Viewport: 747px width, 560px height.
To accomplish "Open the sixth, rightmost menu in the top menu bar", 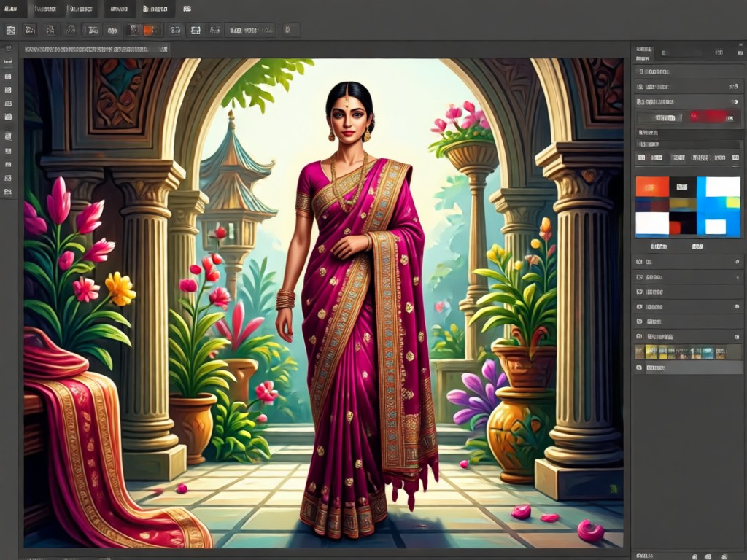I will [187, 9].
